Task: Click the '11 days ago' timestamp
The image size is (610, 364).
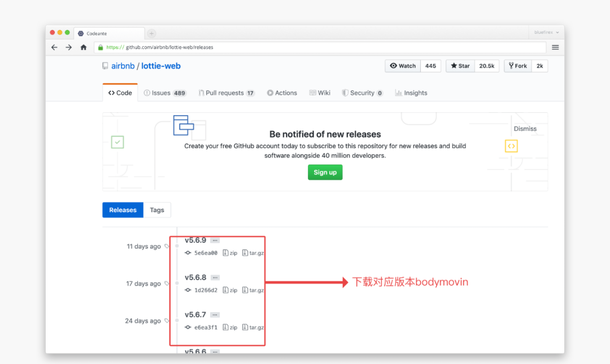Action: [x=143, y=247]
